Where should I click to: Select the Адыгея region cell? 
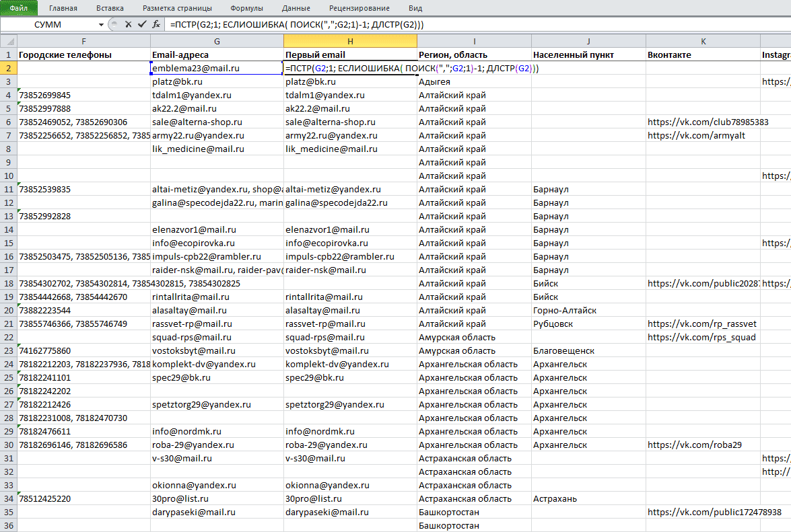tap(474, 81)
